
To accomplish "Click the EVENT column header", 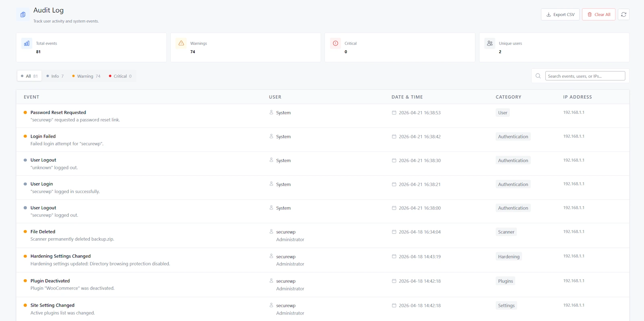I will click(31, 97).
